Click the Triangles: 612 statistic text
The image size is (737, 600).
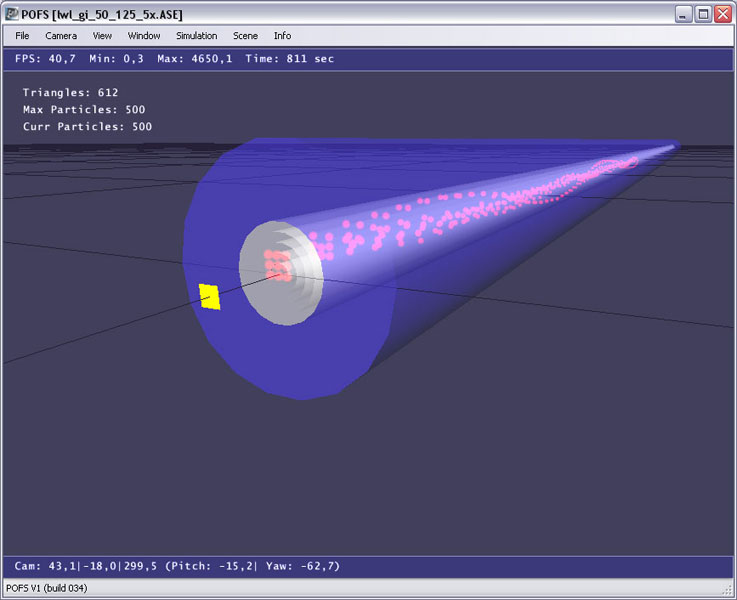tap(70, 93)
